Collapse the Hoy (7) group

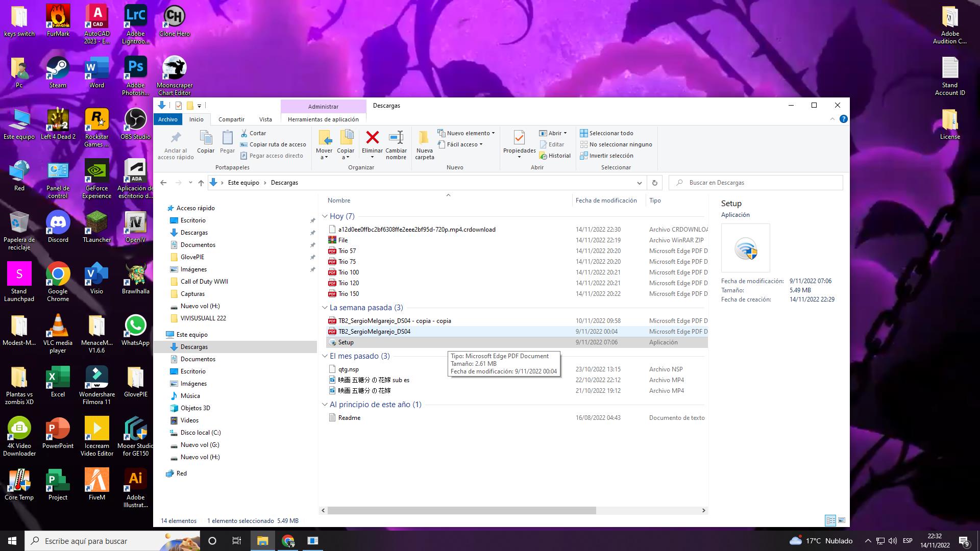point(325,216)
